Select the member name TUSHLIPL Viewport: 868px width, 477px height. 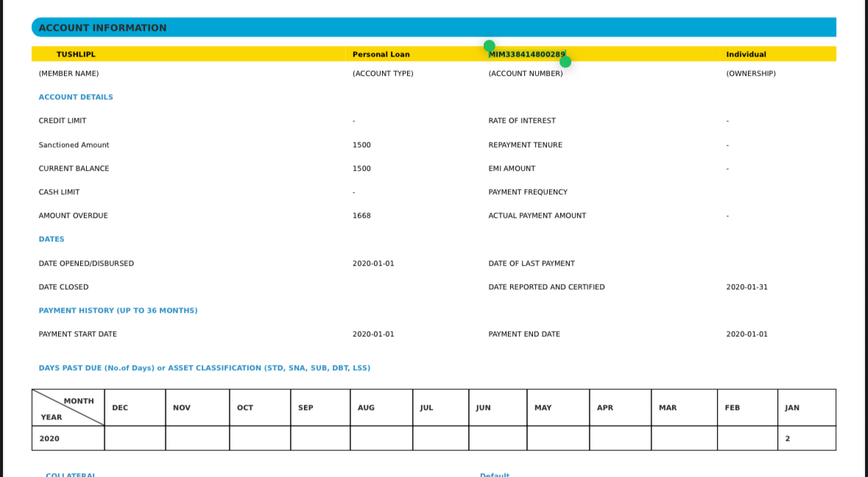click(x=76, y=54)
